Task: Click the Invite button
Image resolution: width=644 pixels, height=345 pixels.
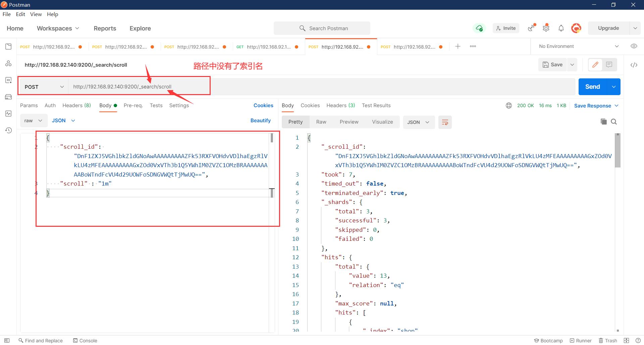Action: [506, 28]
